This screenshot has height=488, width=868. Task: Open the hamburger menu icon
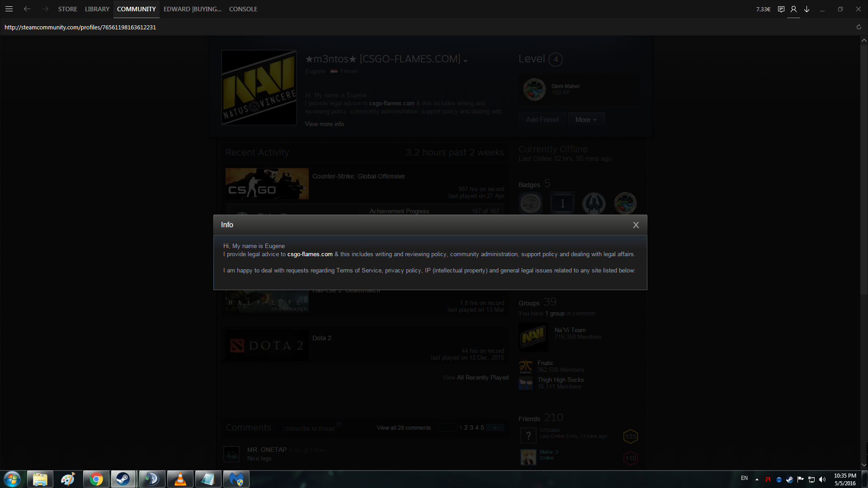tap(9, 9)
